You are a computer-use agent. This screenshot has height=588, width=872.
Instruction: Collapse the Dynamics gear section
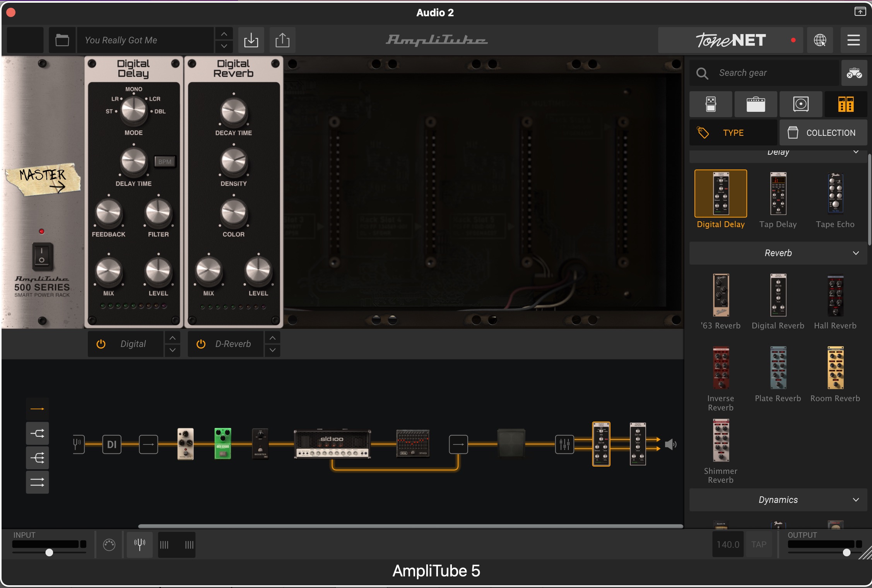(x=856, y=500)
